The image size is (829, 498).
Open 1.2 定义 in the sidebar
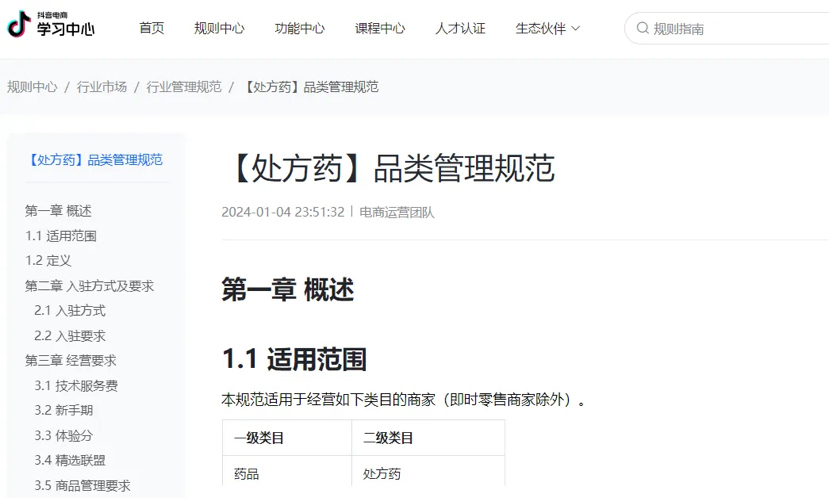[48, 261]
